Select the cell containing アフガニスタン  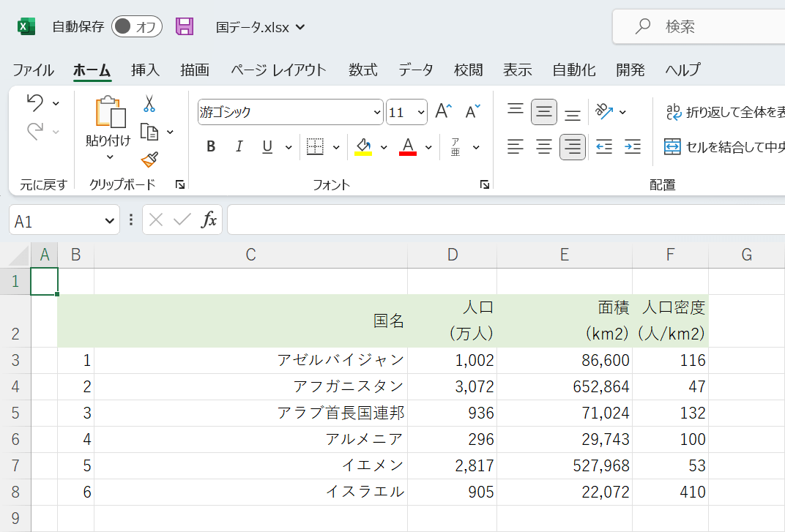click(x=250, y=386)
